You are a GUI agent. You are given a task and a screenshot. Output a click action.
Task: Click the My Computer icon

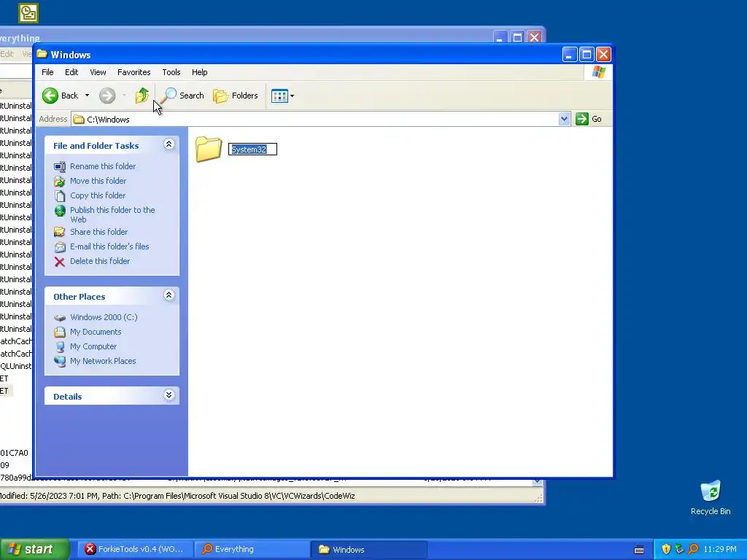click(60, 346)
